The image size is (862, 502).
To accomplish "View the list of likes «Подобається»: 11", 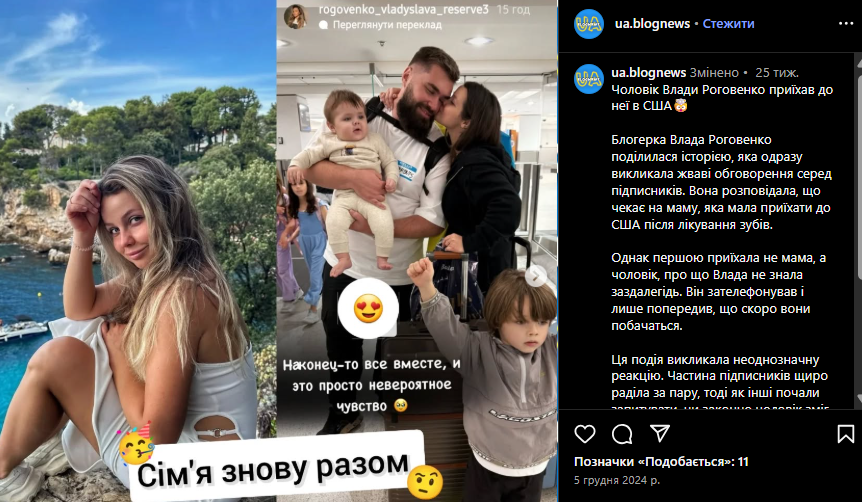I will click(x=661, y=461).
